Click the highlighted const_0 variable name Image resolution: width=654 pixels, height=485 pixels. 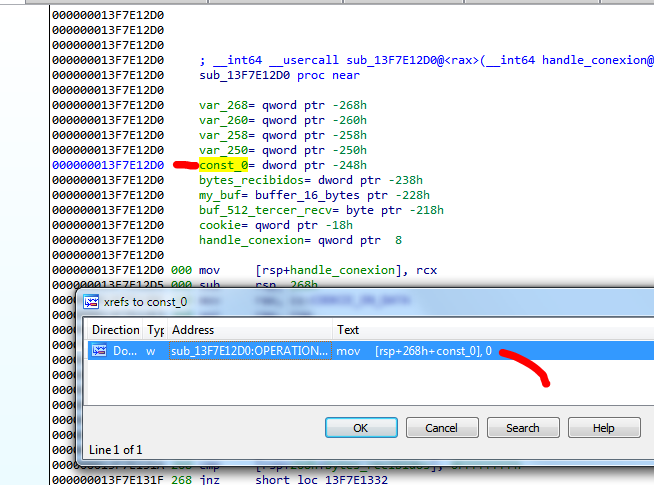point(223,165)
